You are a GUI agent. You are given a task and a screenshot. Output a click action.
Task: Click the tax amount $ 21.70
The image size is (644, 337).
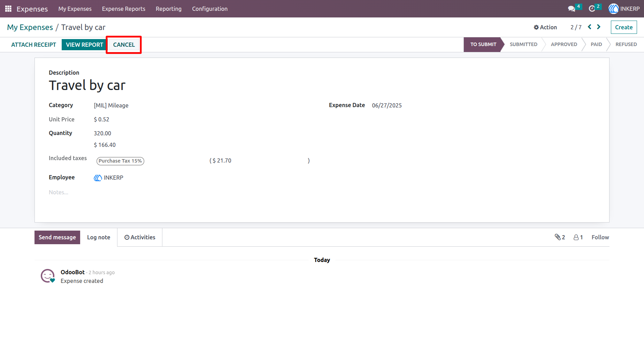pos(222,160)
